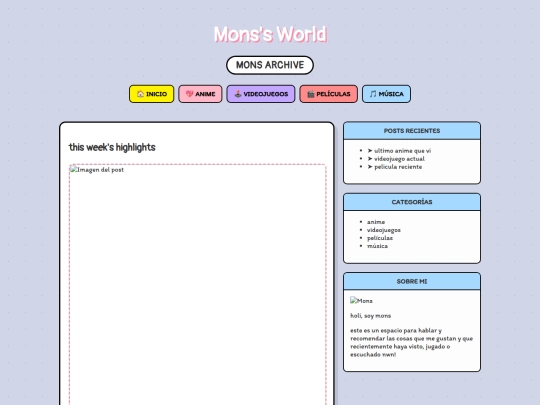
Task: Click the 'this week's highlights' post heading
Action: point(112,147)
